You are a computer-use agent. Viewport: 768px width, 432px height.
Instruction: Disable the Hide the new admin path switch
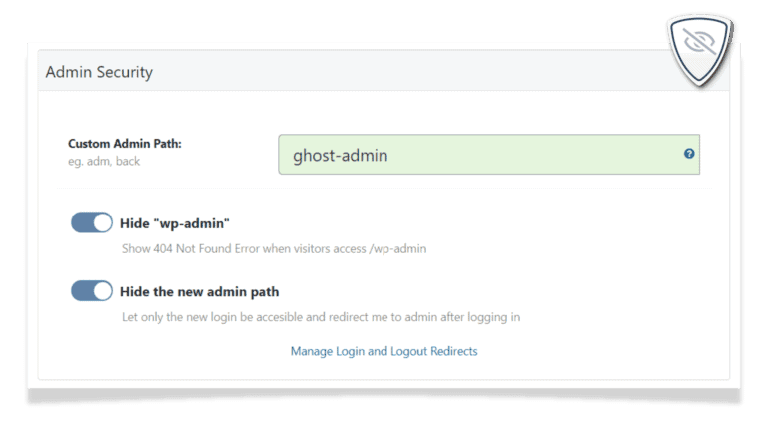pos(91,291)
